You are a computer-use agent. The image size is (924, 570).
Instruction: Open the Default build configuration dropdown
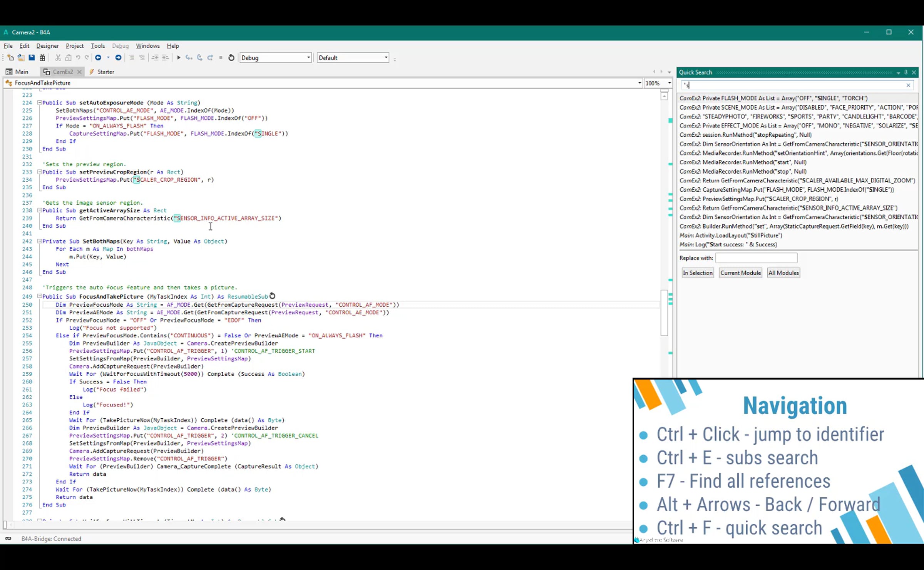386,58
